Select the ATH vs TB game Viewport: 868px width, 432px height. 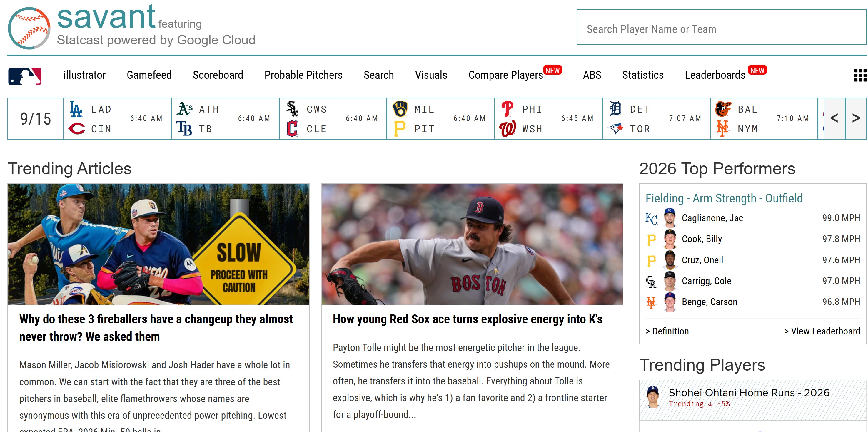(x=225, y=119)
